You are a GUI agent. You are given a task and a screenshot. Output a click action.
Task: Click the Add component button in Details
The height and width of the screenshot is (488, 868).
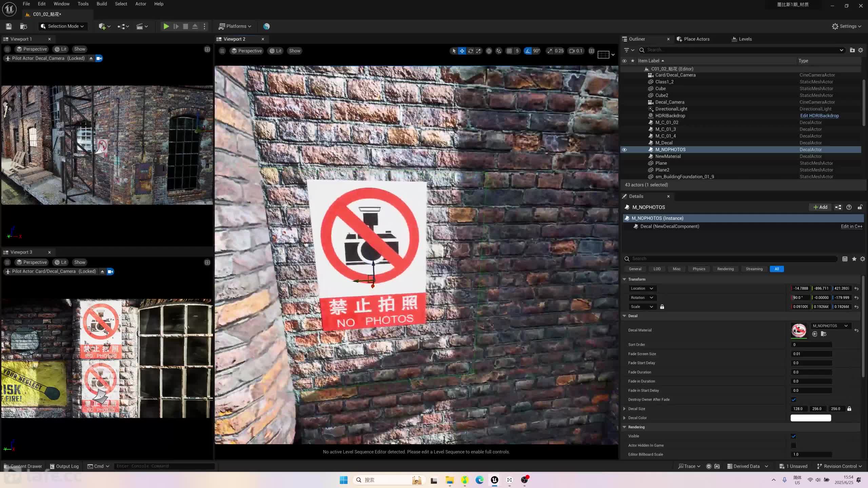coord(820,207)
